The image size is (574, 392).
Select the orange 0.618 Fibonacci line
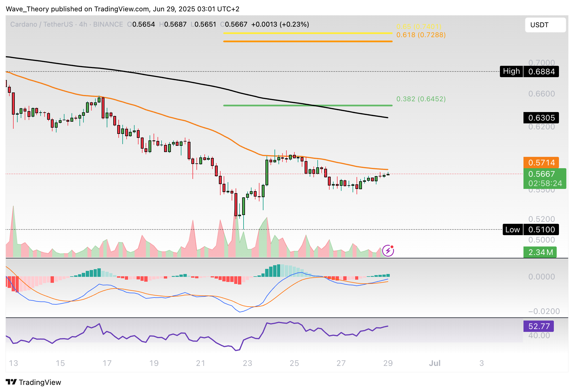pyautogui.click(x=308, y=41)
